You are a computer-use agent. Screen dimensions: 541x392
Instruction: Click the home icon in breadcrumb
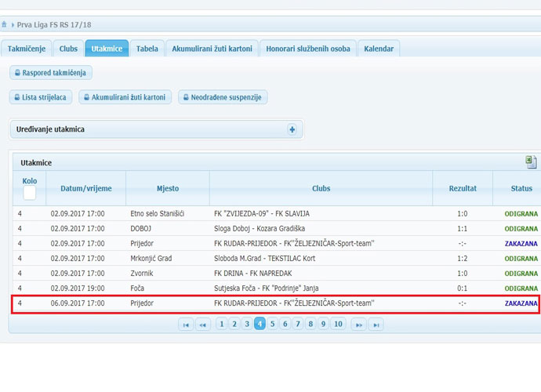click(5, 25)
